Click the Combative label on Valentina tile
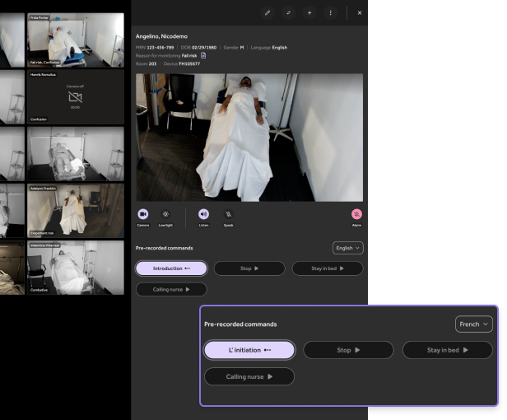 click(x=40, y=290)
